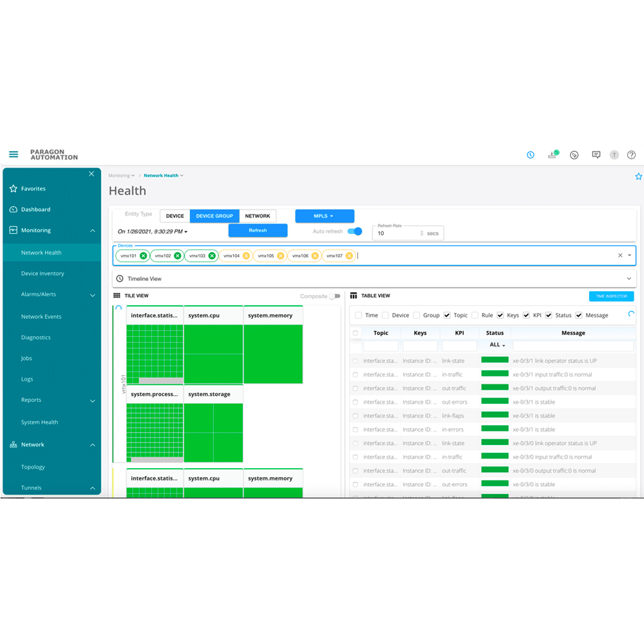This screenshot has height=644, width=644.
Task: Check the Device column checkbox
Action: coord(385,316)
